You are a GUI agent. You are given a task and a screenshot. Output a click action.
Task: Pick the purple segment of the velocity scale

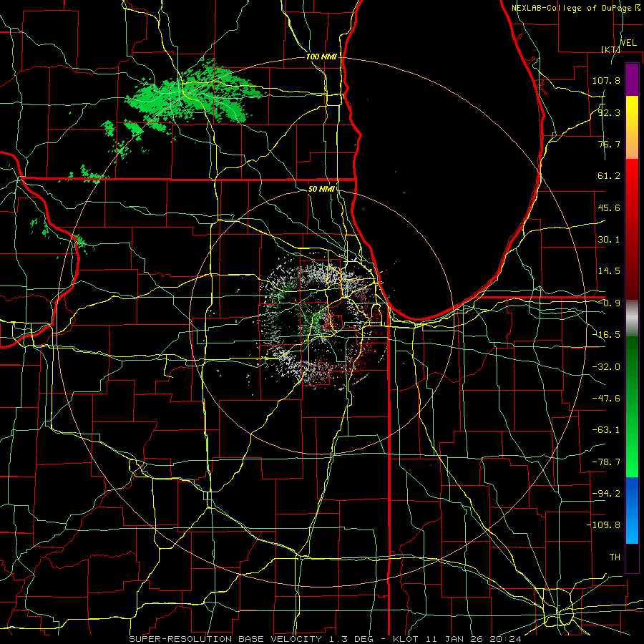632,79
